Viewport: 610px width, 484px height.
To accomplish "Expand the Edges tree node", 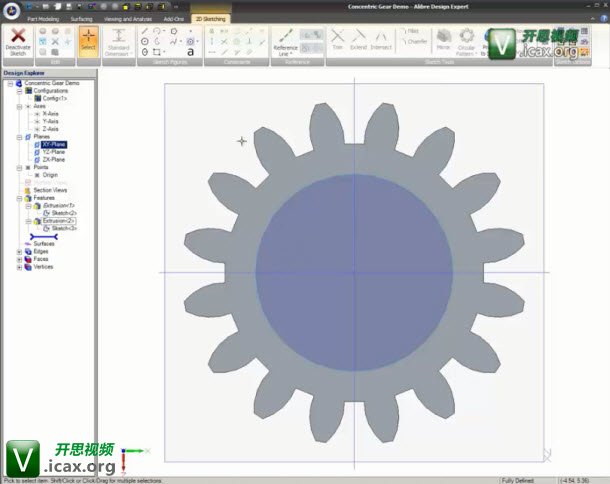I will point(19,252).
